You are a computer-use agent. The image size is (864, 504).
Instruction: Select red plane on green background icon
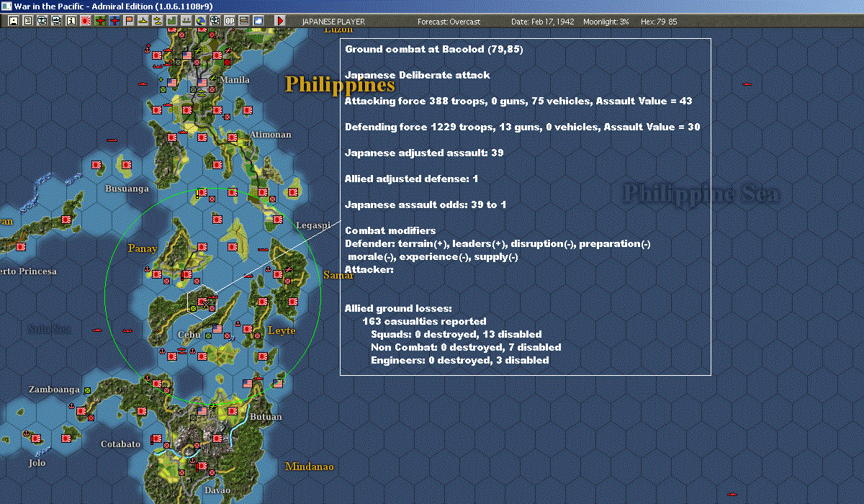click(100, 22)
